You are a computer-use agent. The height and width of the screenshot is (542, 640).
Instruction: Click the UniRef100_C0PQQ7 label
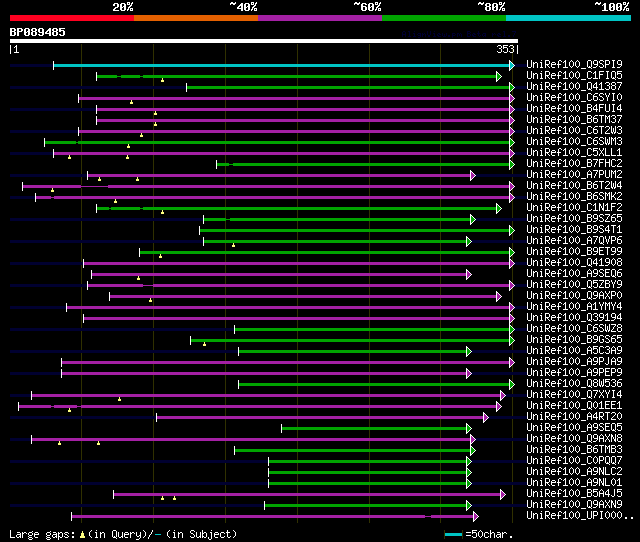[574, 461]
